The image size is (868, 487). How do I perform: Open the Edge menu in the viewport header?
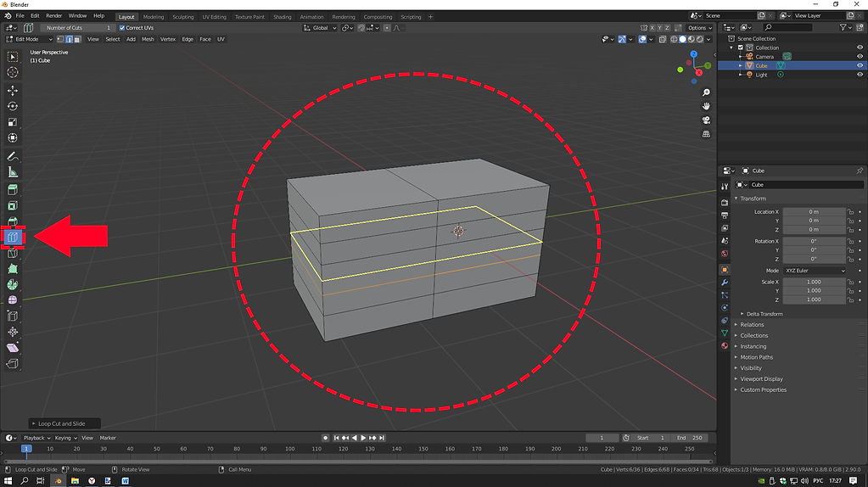(188, 39)
